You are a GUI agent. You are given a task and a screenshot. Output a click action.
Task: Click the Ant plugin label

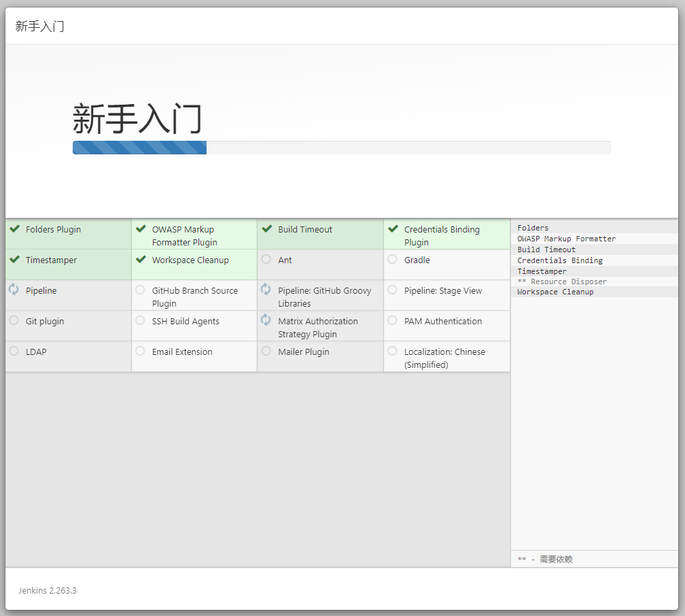pyautogui.click(x=285, y=260)
